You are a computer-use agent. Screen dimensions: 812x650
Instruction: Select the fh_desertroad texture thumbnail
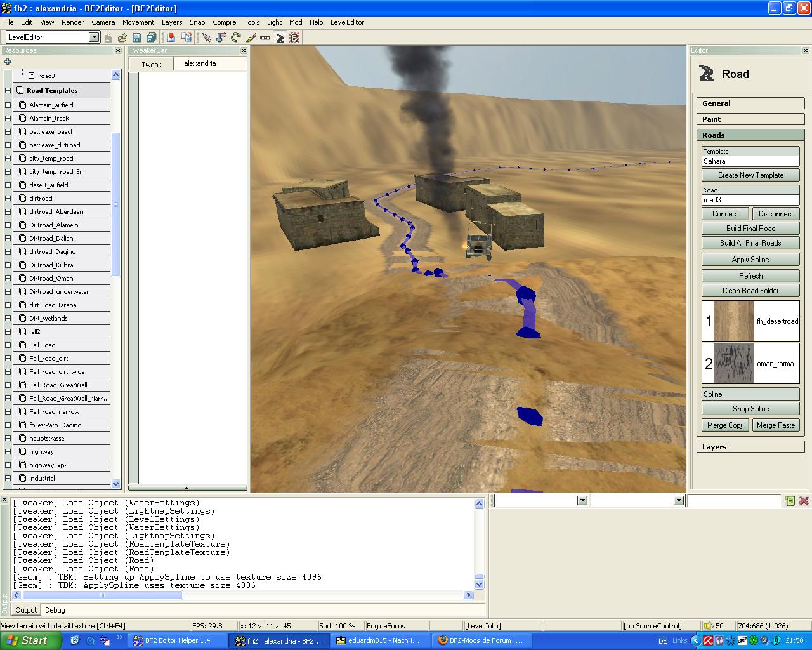coord(734,321)
